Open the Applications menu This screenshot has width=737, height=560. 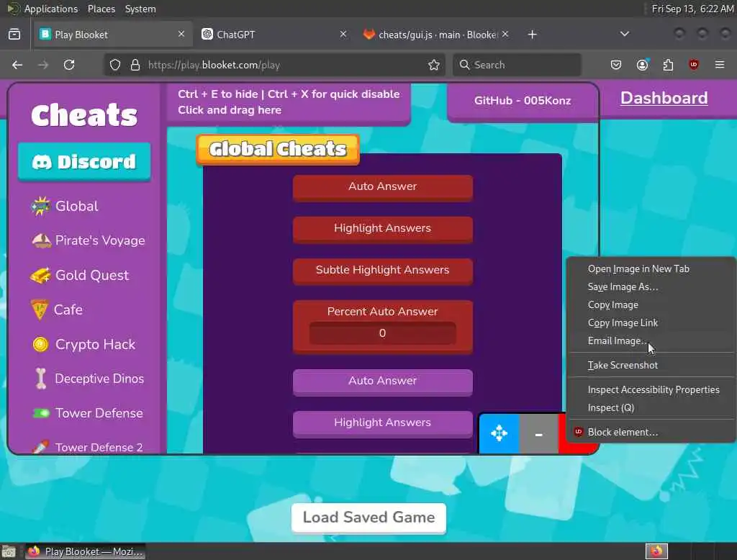tap(51, 9)
